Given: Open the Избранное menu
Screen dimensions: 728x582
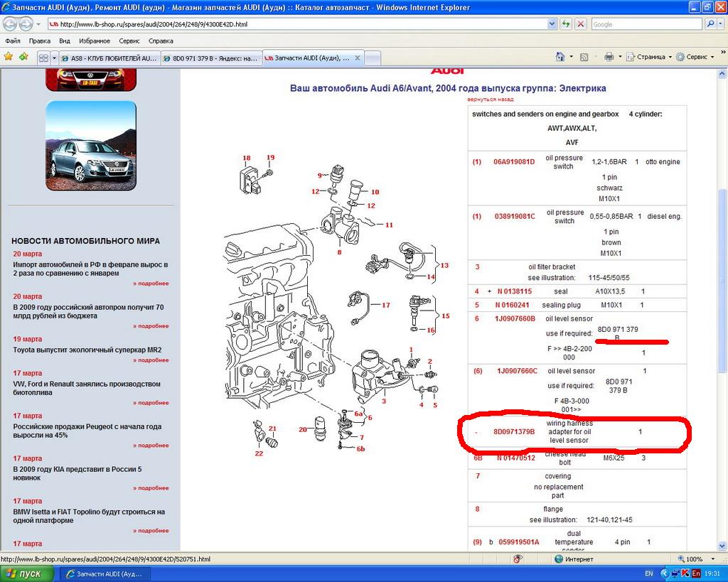Looking at the screenshot, I should [95, 41].
